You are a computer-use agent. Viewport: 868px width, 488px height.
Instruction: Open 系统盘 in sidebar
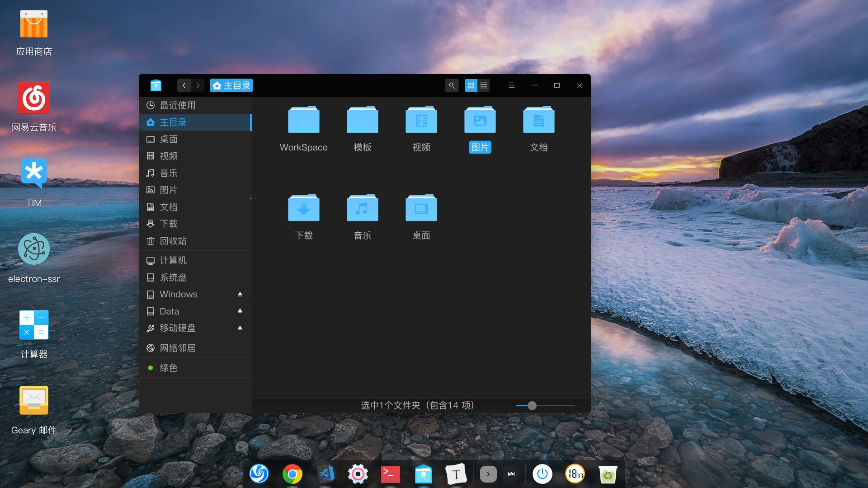tap(195, 277)
